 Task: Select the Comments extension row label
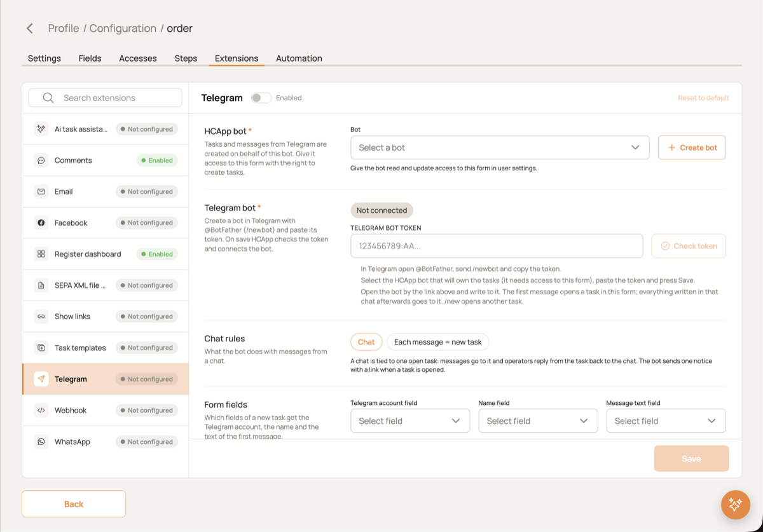click(x=73, y=160)
